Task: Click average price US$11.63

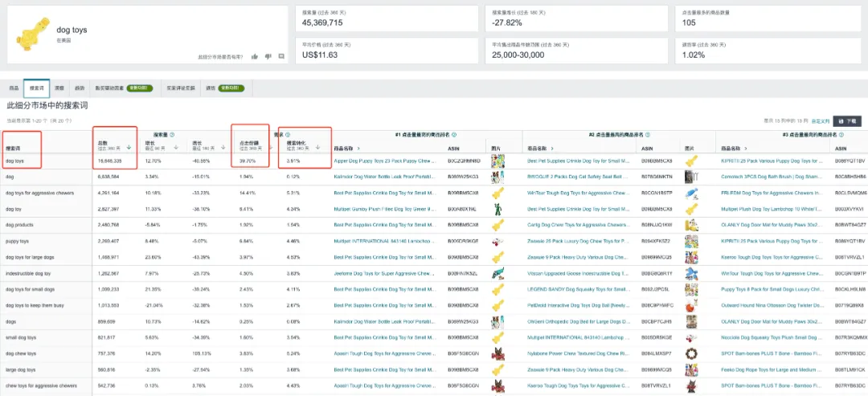Action: [x=320, y=55]
